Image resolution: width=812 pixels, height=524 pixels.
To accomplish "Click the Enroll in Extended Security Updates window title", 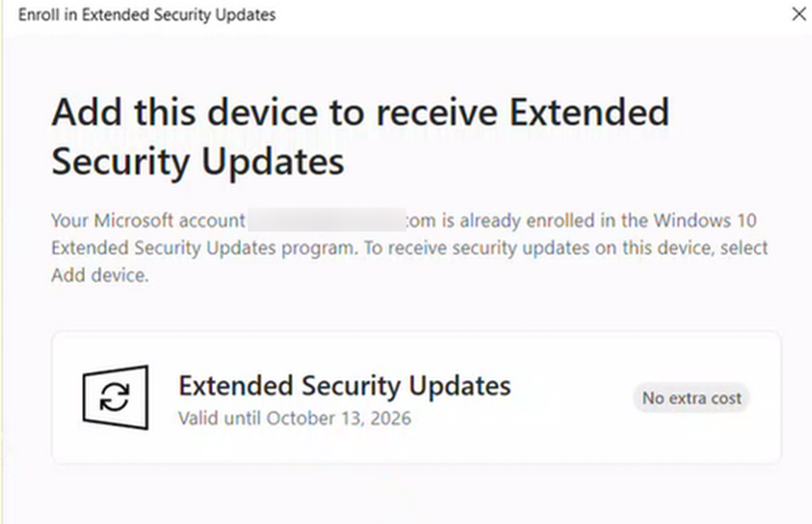I will 147,15.
